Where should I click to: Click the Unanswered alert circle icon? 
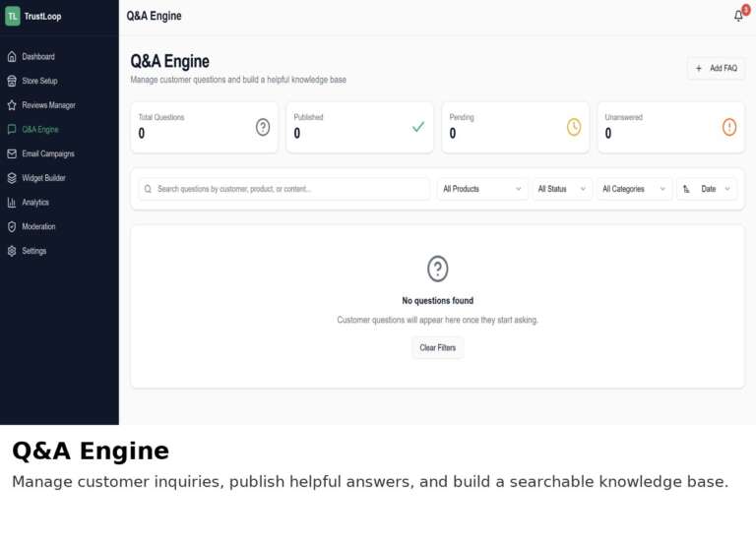click(x=728, y=127)
